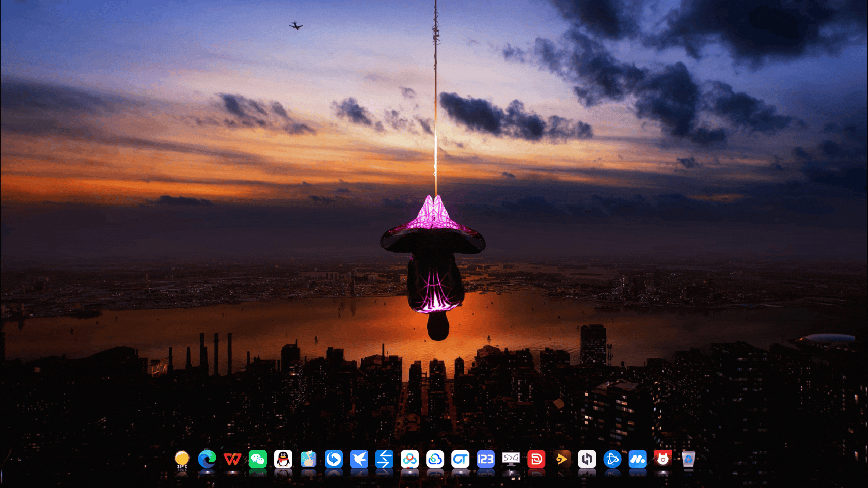Click the blue circular arrow app icon

click(334, 459)
